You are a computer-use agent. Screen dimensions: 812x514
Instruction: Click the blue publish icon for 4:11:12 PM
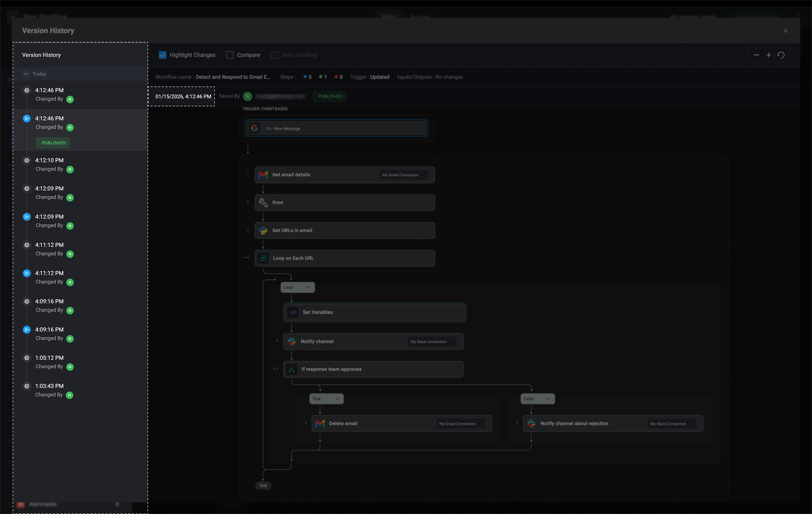[27, 273]
